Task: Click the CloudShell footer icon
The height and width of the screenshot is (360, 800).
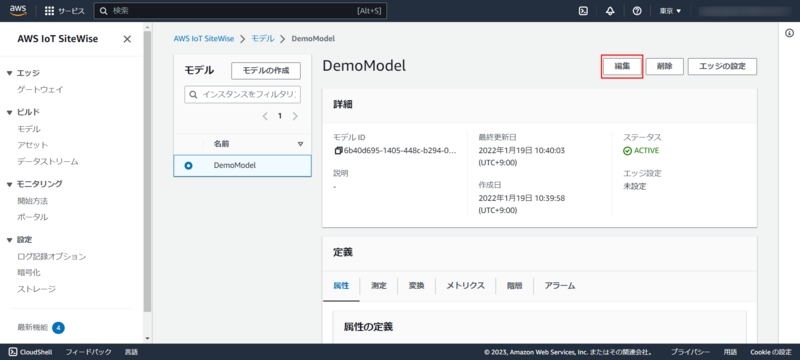Action: pyautogui.click(x=13, y=352)
